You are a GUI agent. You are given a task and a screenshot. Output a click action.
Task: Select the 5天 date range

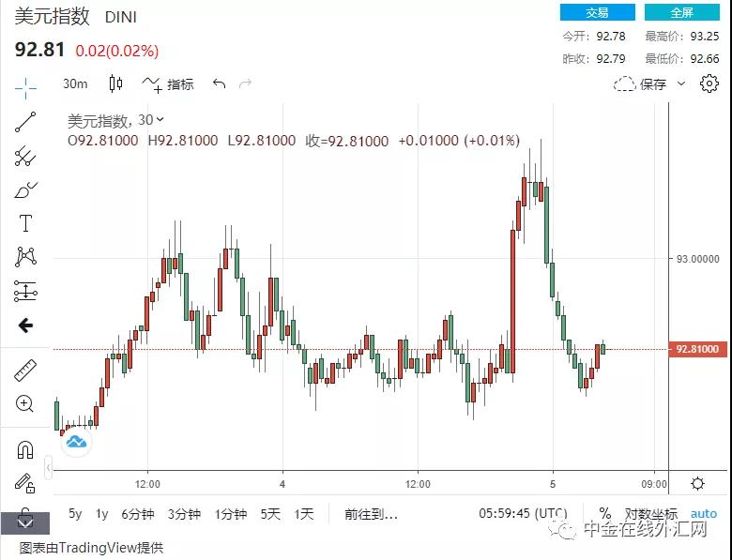(x=270, y=514)
